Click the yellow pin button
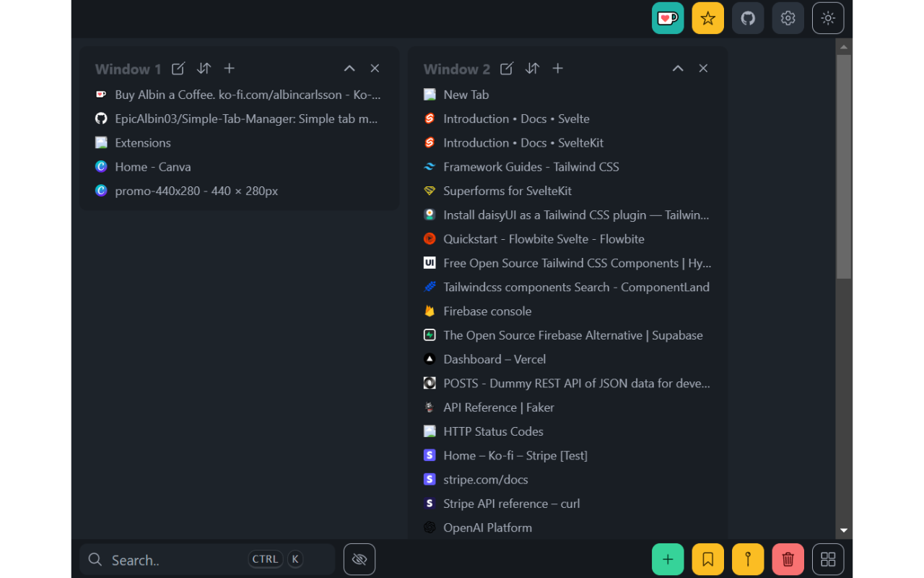The height and width of the screenshot is (578, 924). coord(748,559)
